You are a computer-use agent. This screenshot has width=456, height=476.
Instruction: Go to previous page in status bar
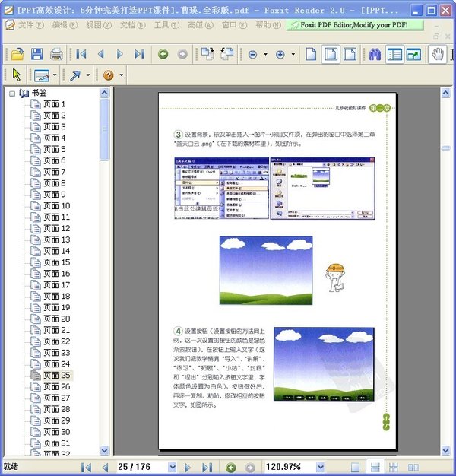(x=106, y=467)
